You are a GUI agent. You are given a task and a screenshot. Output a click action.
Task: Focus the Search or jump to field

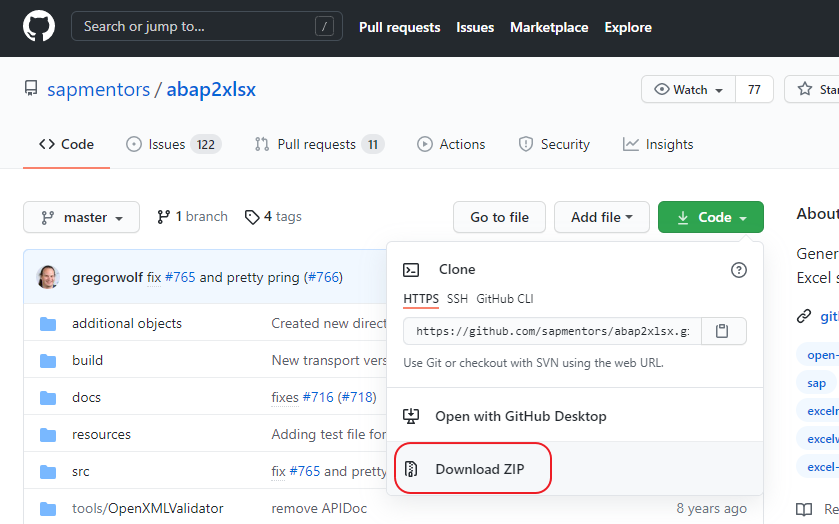207,26
